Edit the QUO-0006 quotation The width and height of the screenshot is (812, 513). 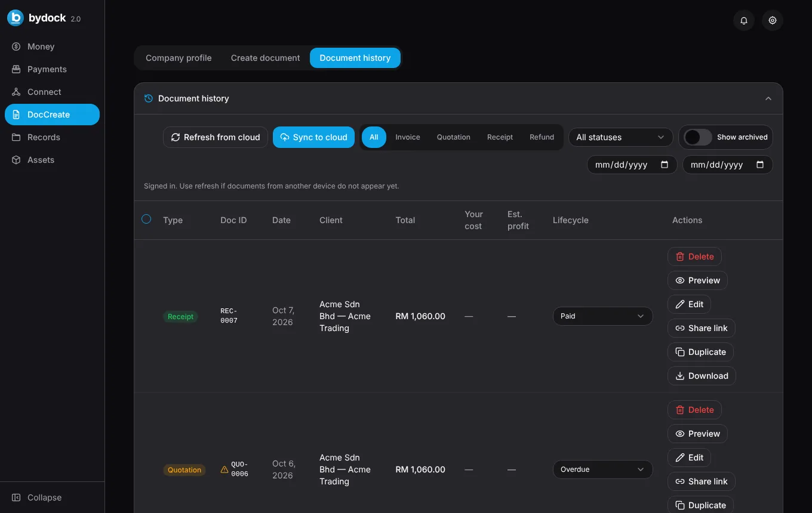[689, 458]
